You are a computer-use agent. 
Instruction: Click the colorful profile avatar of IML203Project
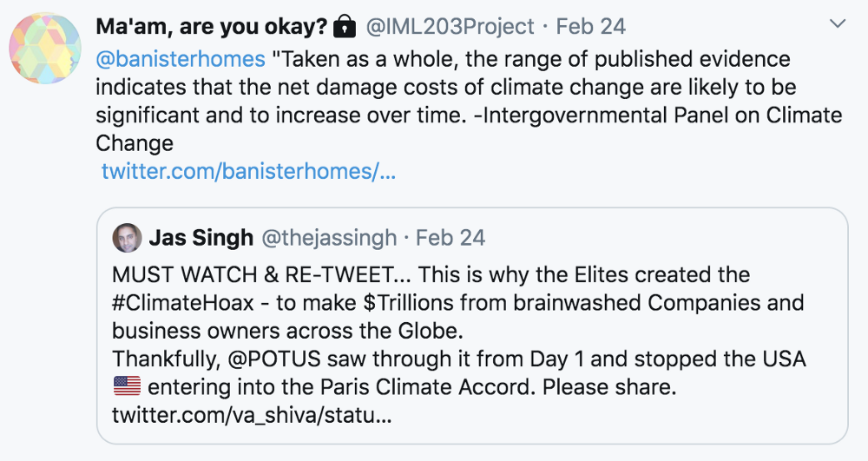[x=44, y=49]
